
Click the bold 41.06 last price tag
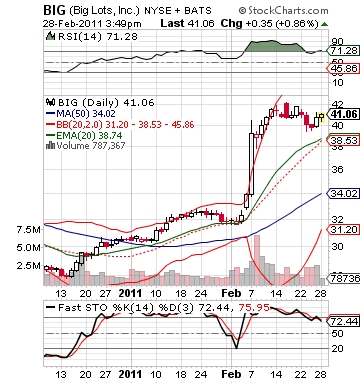(x=344, y=114)
